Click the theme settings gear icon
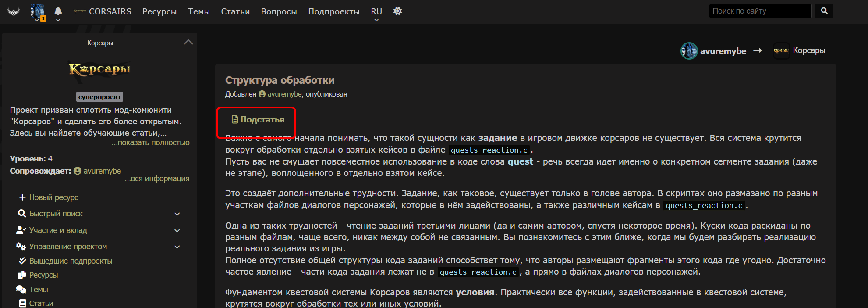 tap(397, 11)
